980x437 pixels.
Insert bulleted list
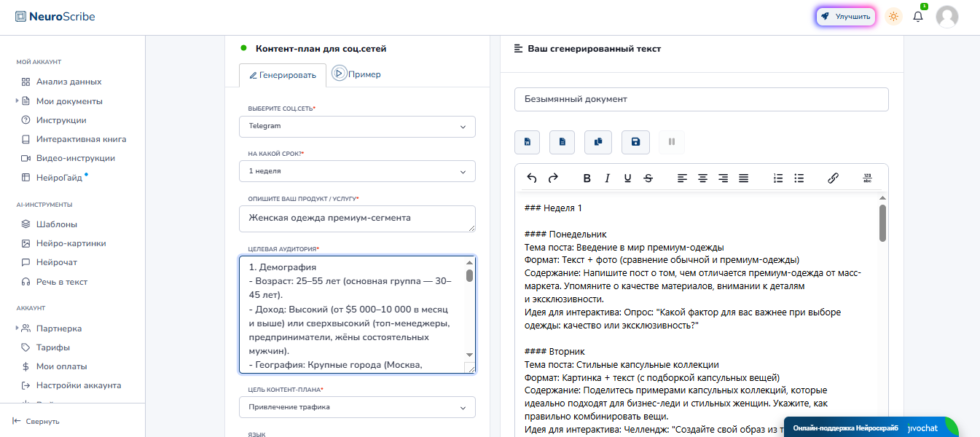(x=799, y=178)
